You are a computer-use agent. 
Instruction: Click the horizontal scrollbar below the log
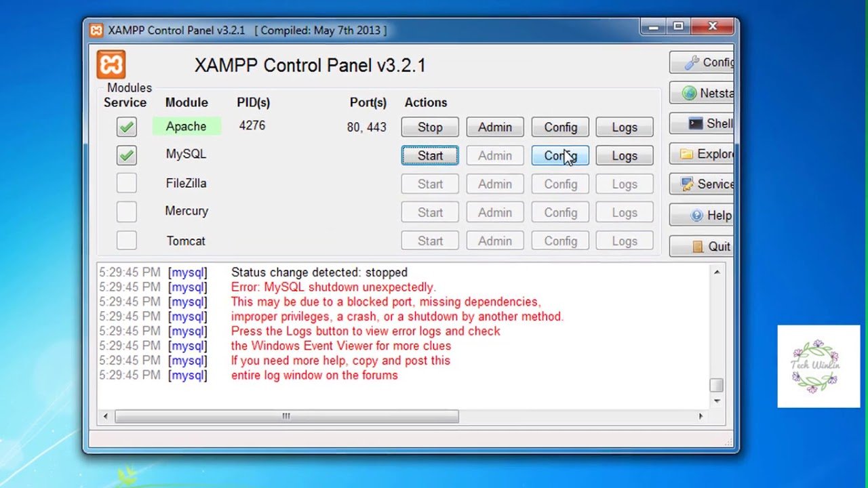click(x=285, y=416)
